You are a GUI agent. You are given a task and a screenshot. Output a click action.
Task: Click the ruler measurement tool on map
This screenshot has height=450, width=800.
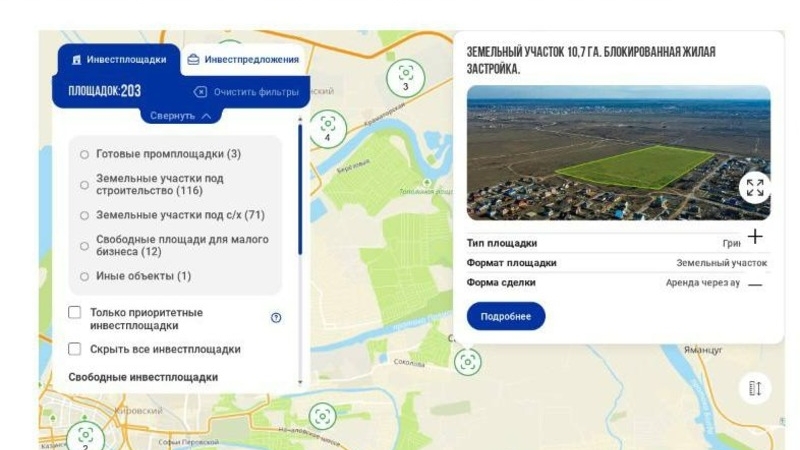[x=755, y=388]
